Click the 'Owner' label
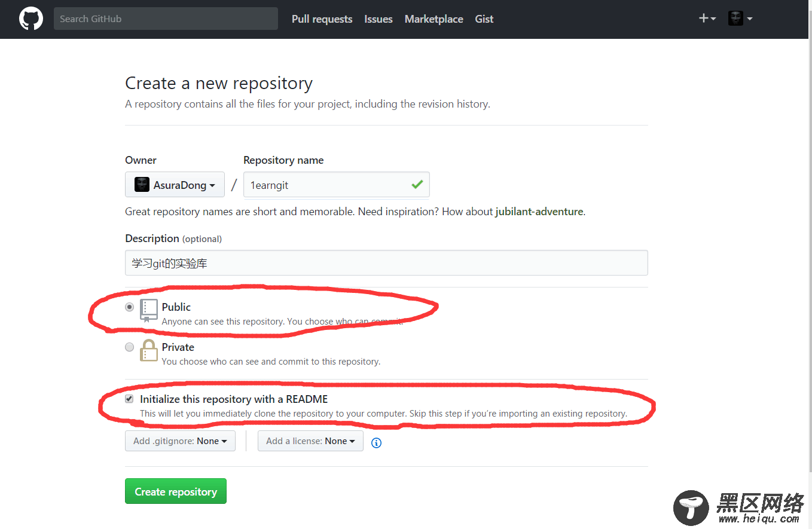Viewport: 812px width, 529px height. click(x=141, y=160)
